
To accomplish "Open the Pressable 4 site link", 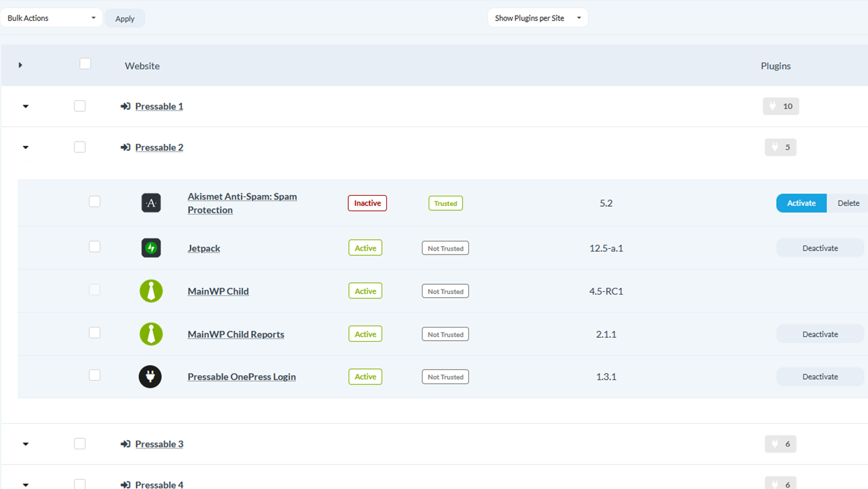I will pyautogui.click(x=159, y=484).
